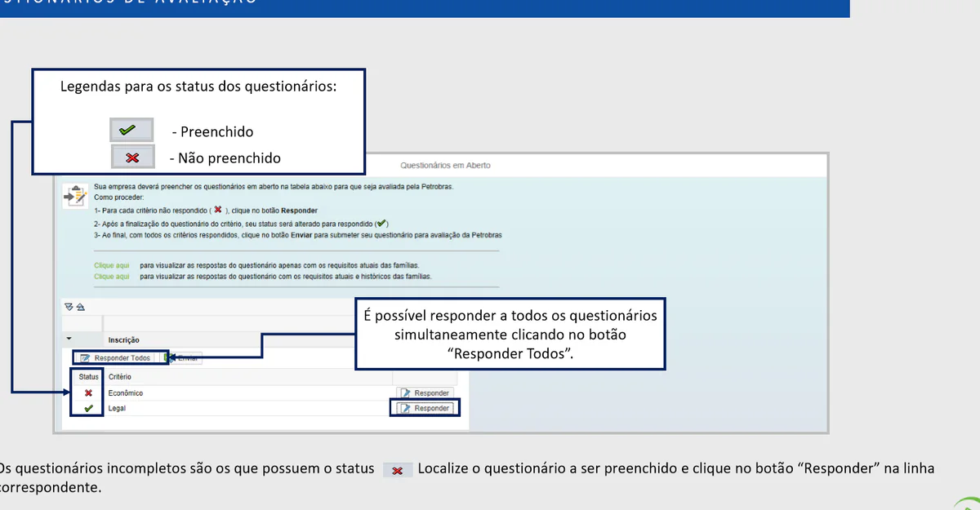Collapse the Inscrição section arrow
The width and height of the screenshot is (980, 510).
click(x=69, y=339)
